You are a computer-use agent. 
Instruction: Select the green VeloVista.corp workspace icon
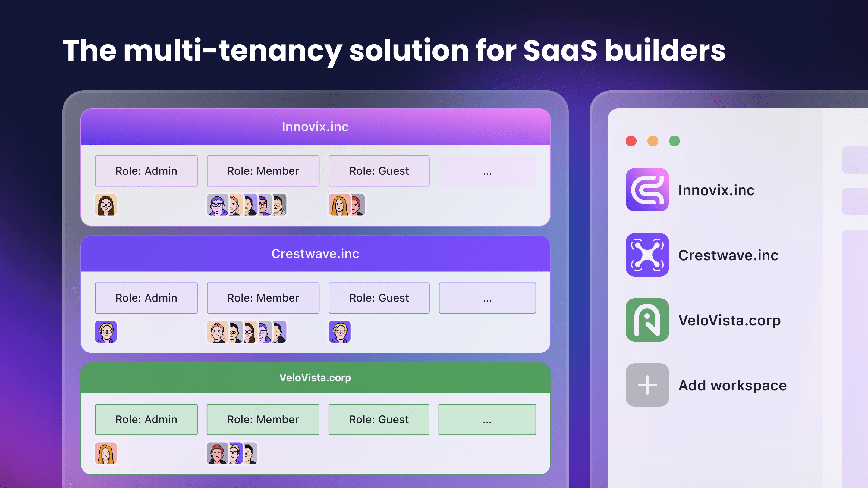(x=647, y=320)
